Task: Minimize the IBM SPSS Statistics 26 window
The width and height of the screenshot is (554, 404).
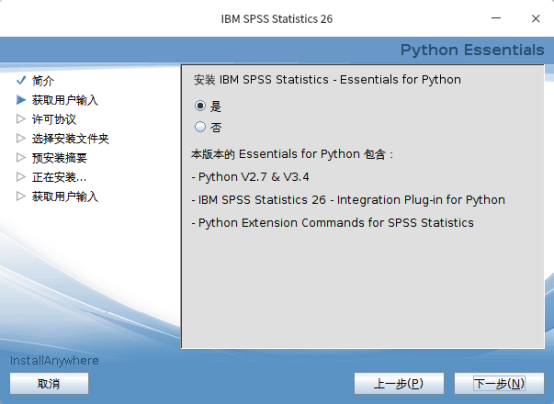Action: pos(496,18)
